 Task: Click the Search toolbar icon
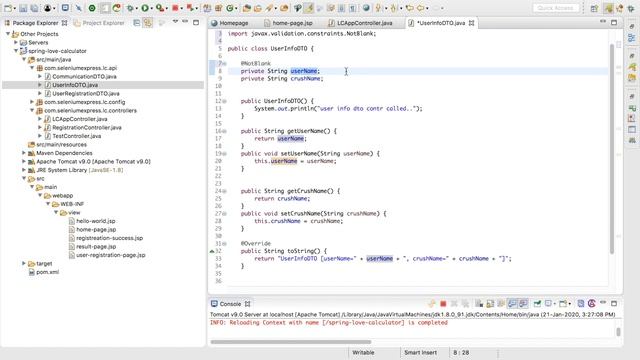[x=269, y=8]
